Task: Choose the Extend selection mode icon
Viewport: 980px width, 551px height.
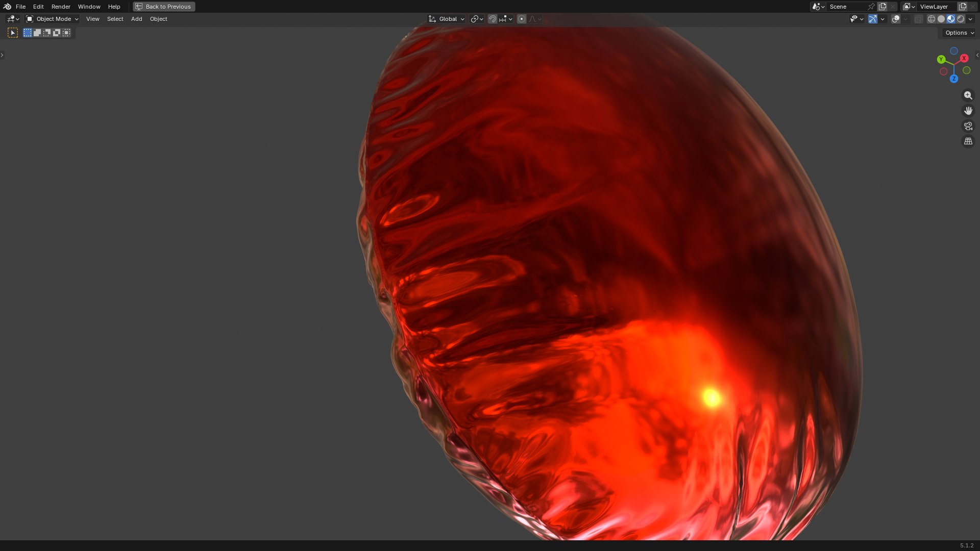Action: 37,33
